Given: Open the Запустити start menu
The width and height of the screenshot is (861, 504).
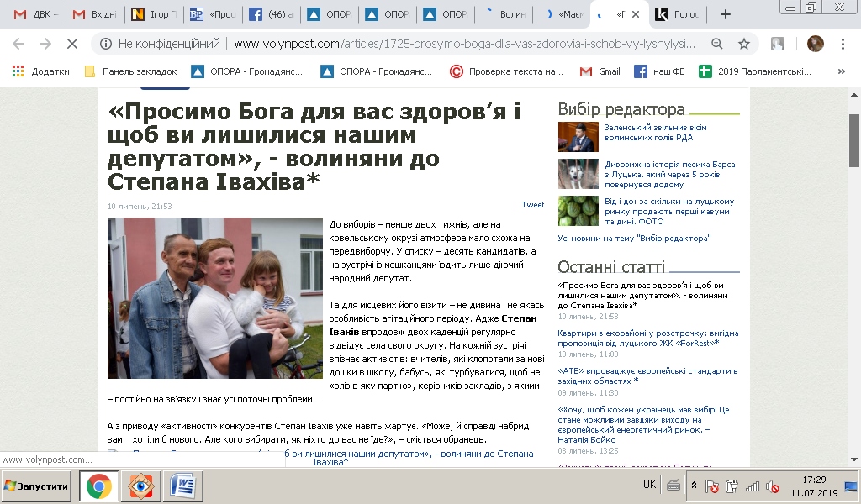Looking at the screenshot, I should tap(36, 486).
